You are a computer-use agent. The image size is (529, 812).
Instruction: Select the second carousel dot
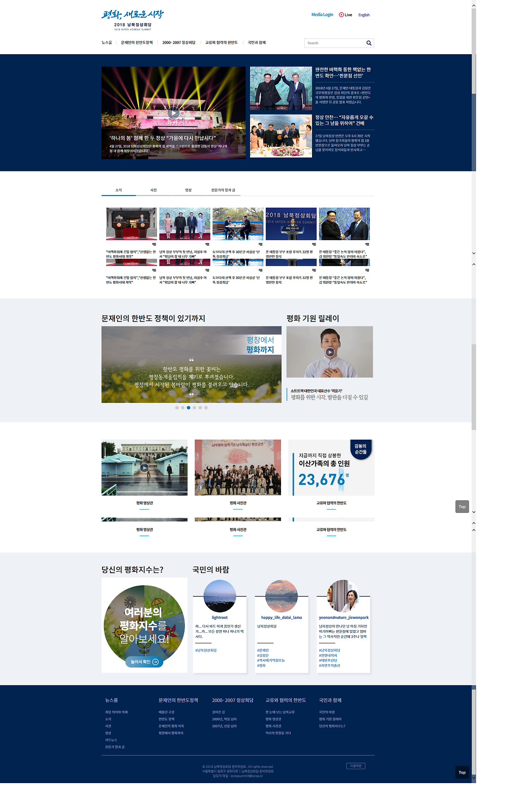point(183,407)
